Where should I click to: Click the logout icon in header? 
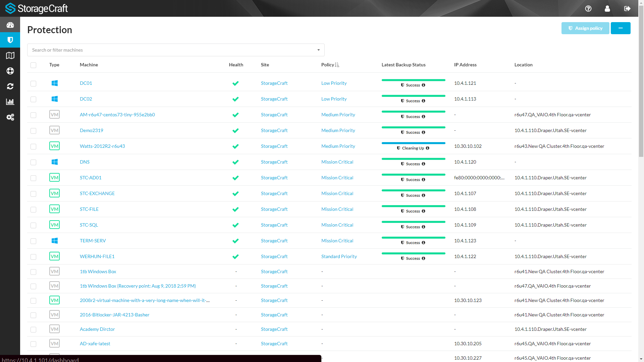point(627,9)
